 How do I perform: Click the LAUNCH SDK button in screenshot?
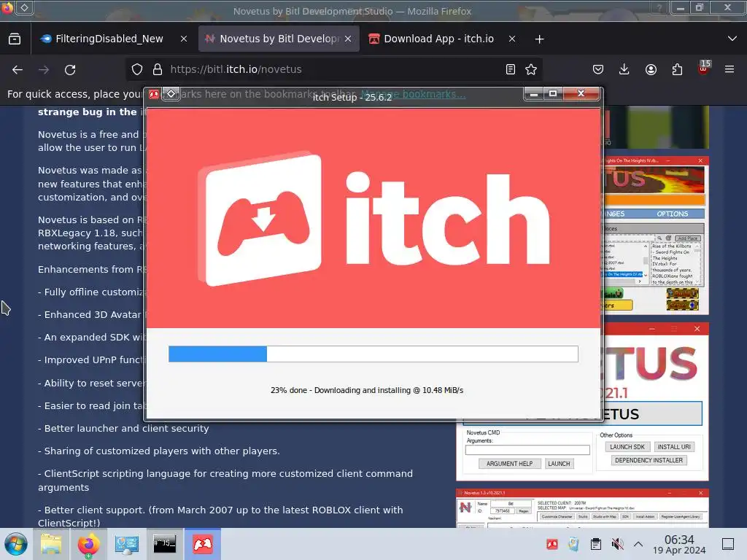tap(627, 447)
